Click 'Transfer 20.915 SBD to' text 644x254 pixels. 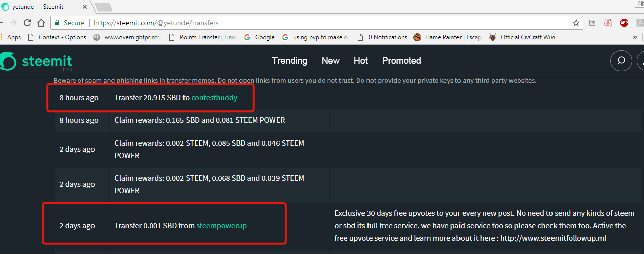152,98
